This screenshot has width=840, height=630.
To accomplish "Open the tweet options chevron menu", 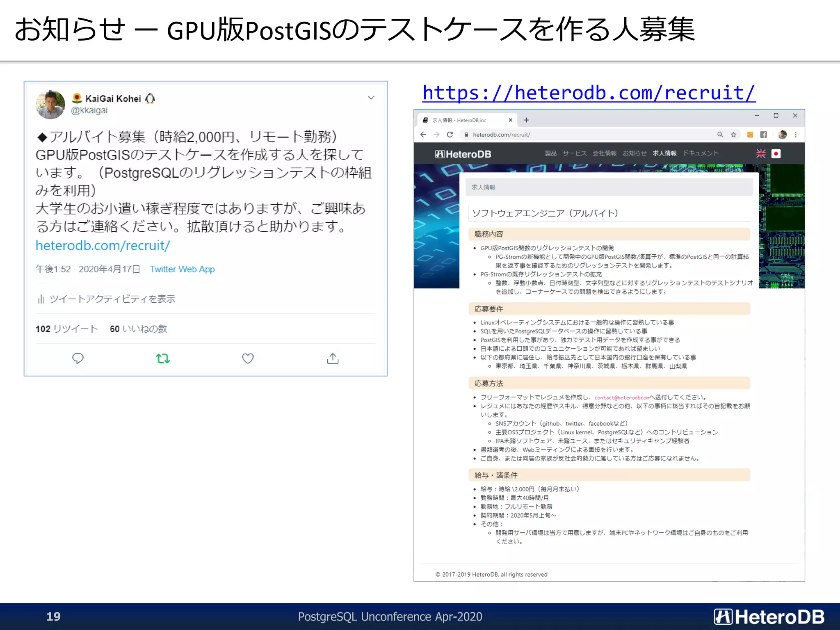I will (x=371, y=98).
